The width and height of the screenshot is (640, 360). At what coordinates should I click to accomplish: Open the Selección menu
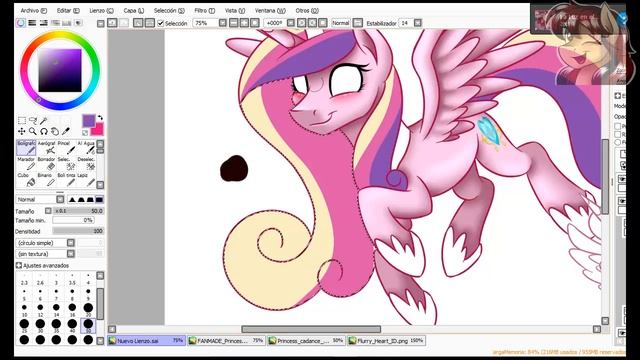coord(169,10)
